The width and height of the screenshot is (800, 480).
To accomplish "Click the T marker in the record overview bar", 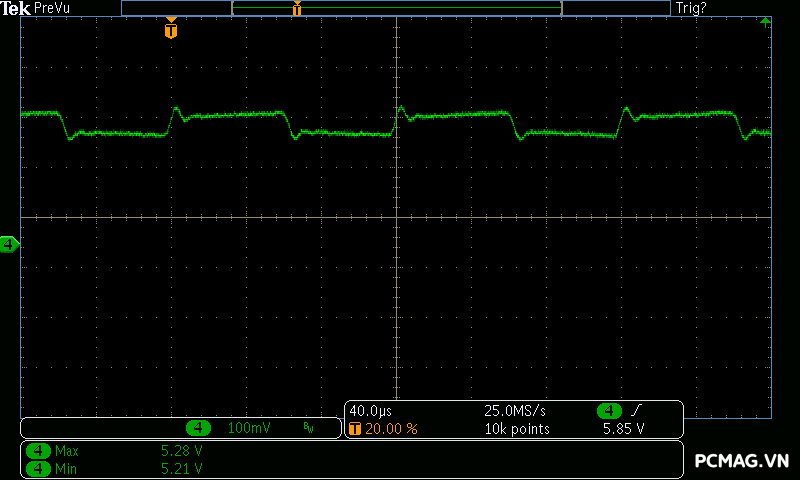I will click(296, 9).
